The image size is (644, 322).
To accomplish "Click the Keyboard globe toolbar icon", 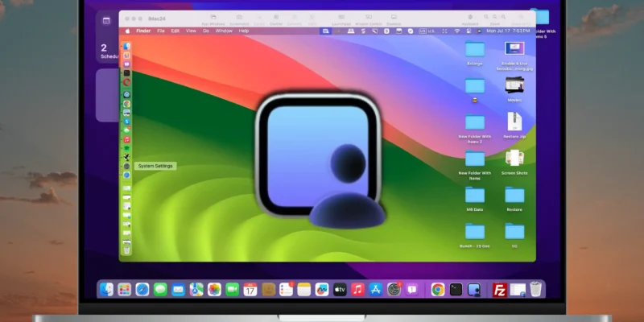I will [x=470, y=17].
